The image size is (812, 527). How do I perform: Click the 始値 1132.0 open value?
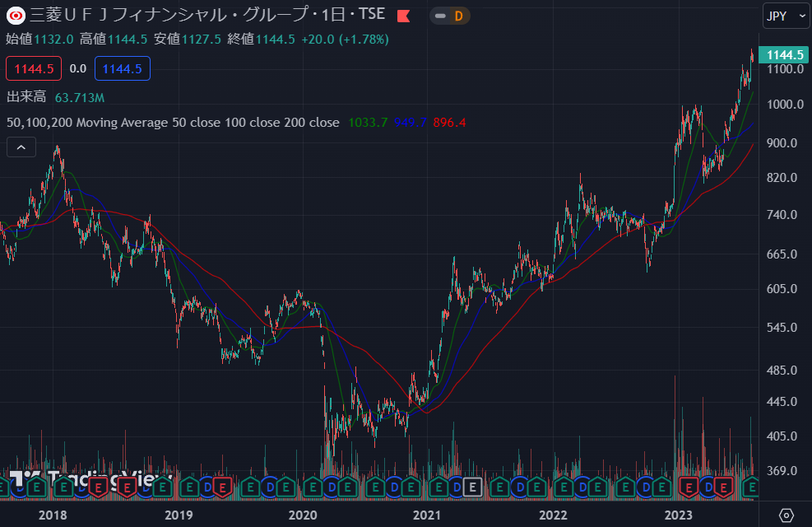point(39,40)
